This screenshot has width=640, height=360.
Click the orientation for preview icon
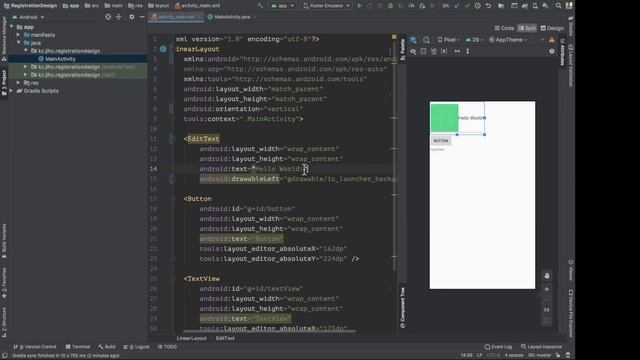[426, 40]
